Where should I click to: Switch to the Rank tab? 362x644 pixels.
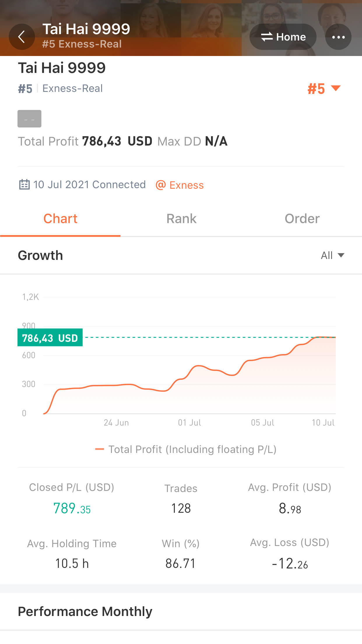click(x=181, y=219)
